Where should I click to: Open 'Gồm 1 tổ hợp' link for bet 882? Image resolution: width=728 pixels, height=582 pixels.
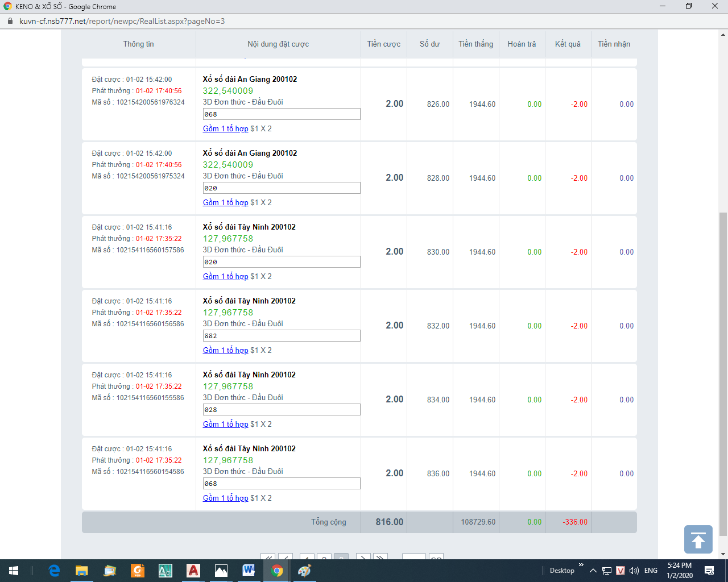(225, 350)
